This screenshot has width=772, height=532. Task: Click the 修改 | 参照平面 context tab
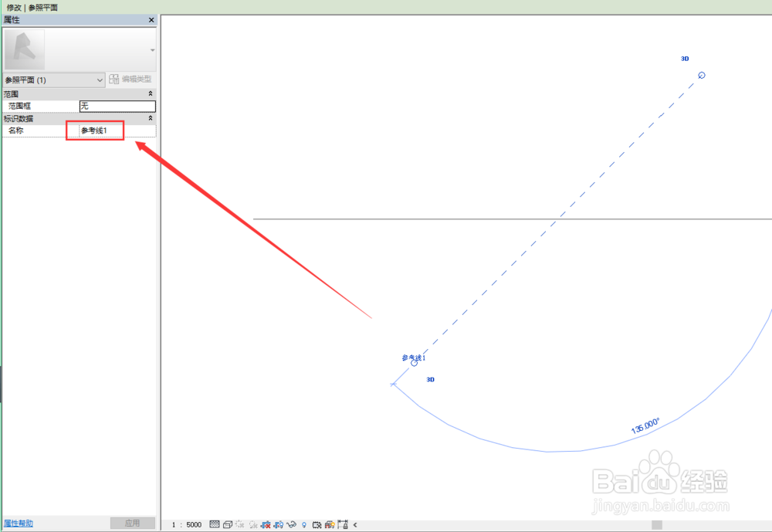click(32, 8)
